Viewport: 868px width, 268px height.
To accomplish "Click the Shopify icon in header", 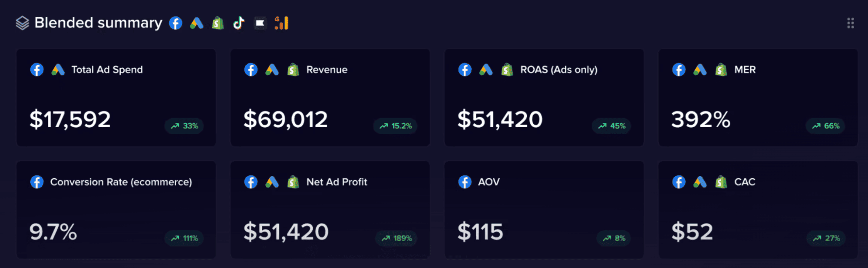I will [x=218, y=23].
